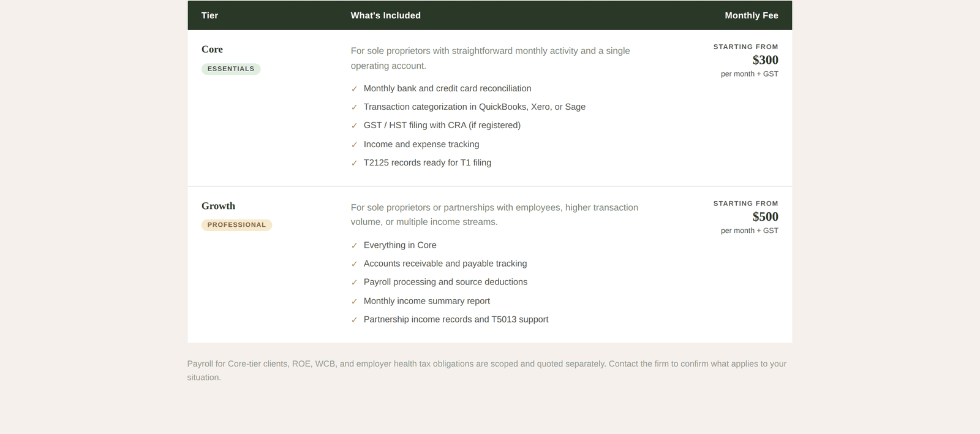The image size is (980, 434).
Task: Click the Core tier name
Action: click(x=212, y=49)
